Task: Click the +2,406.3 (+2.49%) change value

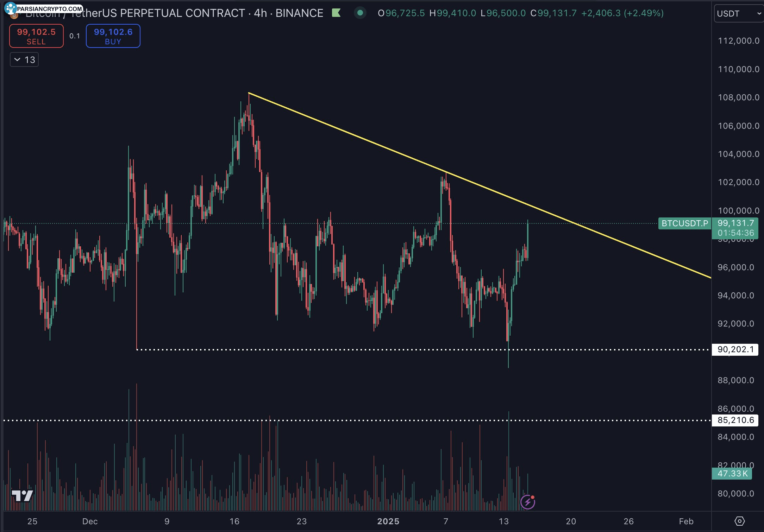Action: [x=622, y=13]
